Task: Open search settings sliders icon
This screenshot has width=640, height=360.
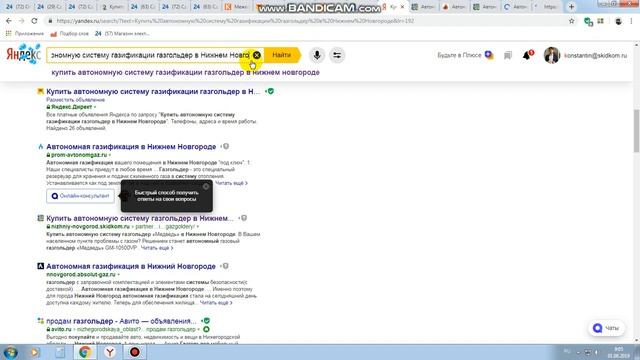Action: pos(337,55)
